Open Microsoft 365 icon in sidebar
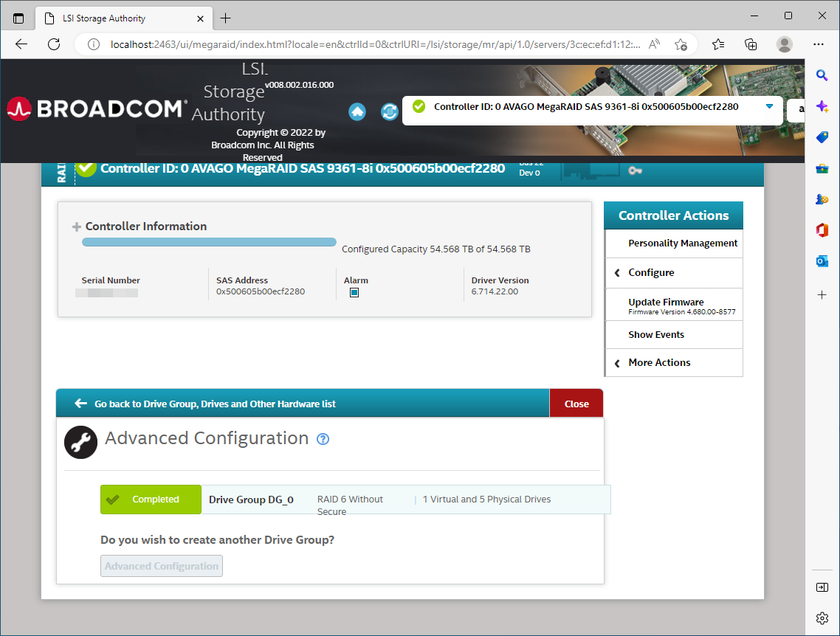The image size is (840, 636). (x=822, y=230)
